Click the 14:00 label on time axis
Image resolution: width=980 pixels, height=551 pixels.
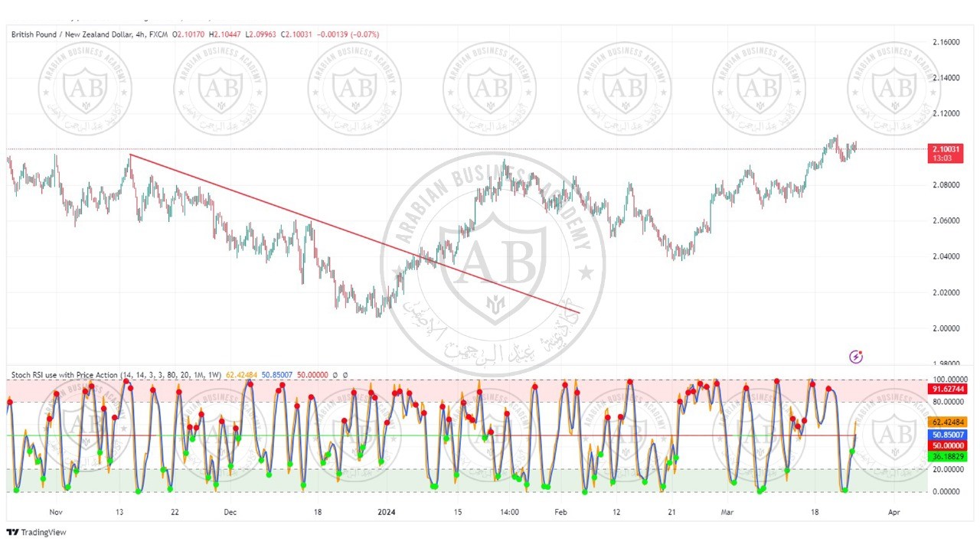pyautogui.click(x=510, y=512)
